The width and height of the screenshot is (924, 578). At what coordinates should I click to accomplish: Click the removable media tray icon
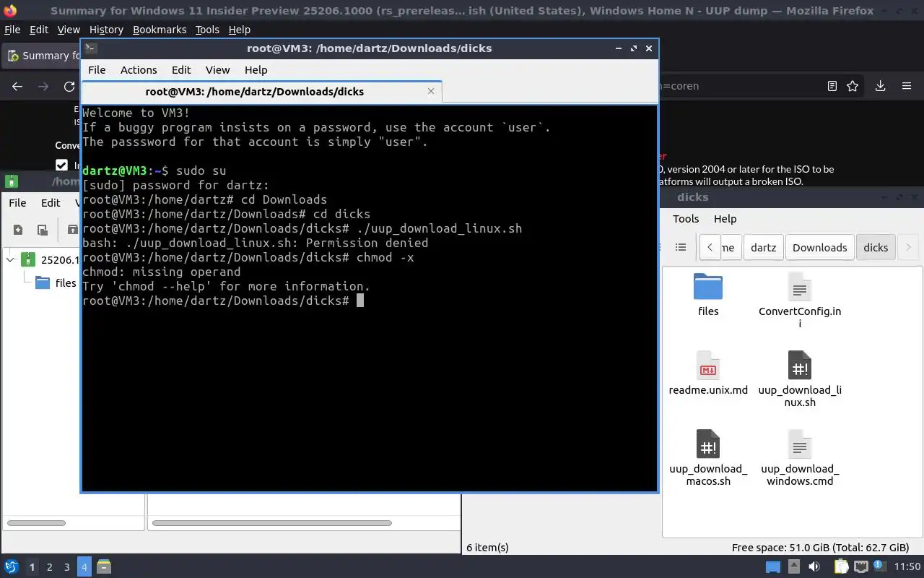pos(793,567)
